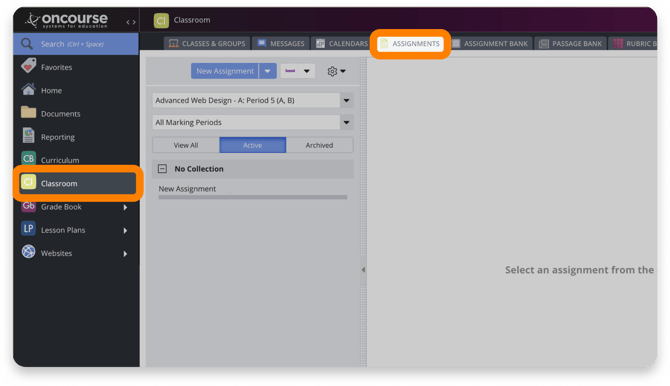Open Reporting in the sidebar
Image resolution: width=670 pixels, height=386 pixels.
[x=57, y=137]
